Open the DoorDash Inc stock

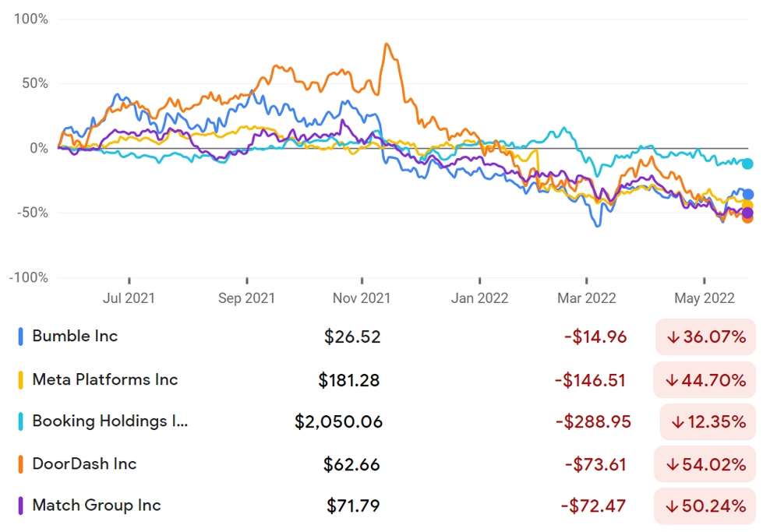coord(84,464)
